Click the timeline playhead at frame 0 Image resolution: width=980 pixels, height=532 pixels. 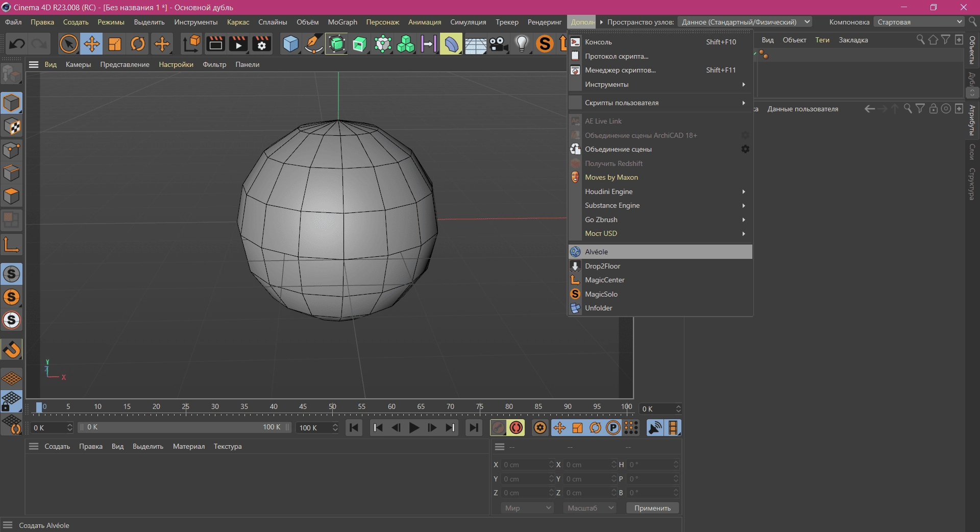pyautogui.click(x=39, y=407)
